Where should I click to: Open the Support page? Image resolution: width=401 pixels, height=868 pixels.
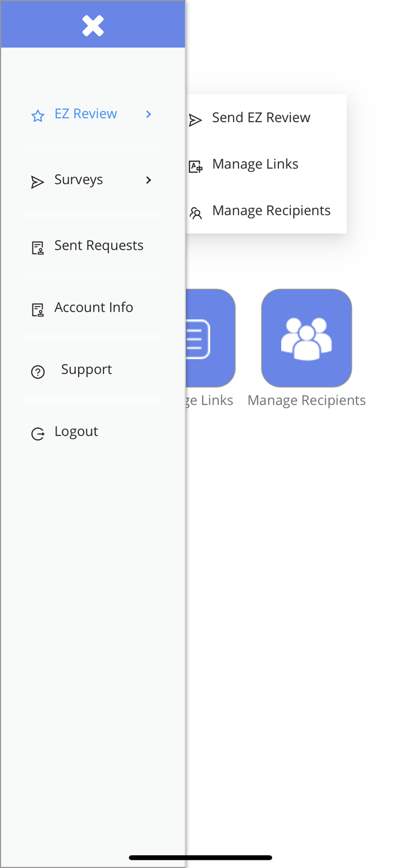pyautogui.click(x=86, y=369)
